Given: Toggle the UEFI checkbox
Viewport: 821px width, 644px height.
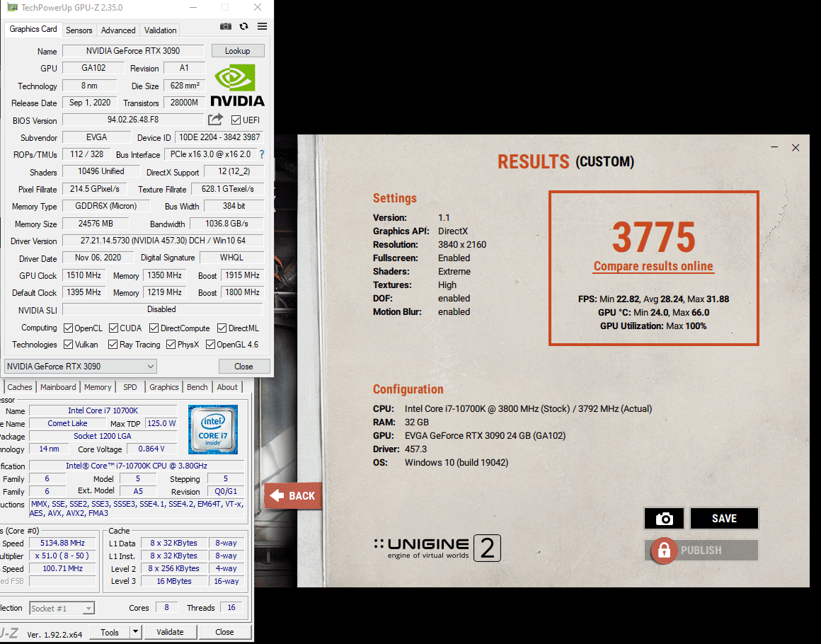Looking at the screenshot, I should (x=236, y=120).
